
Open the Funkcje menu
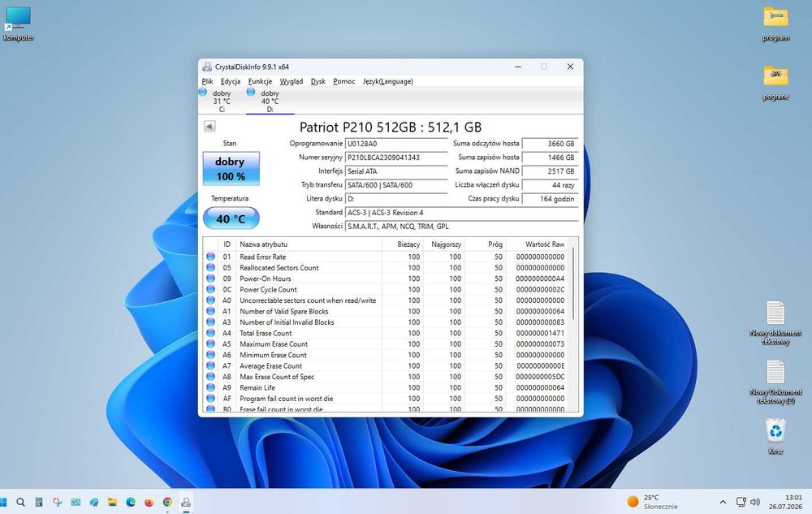tap(260, 81)
